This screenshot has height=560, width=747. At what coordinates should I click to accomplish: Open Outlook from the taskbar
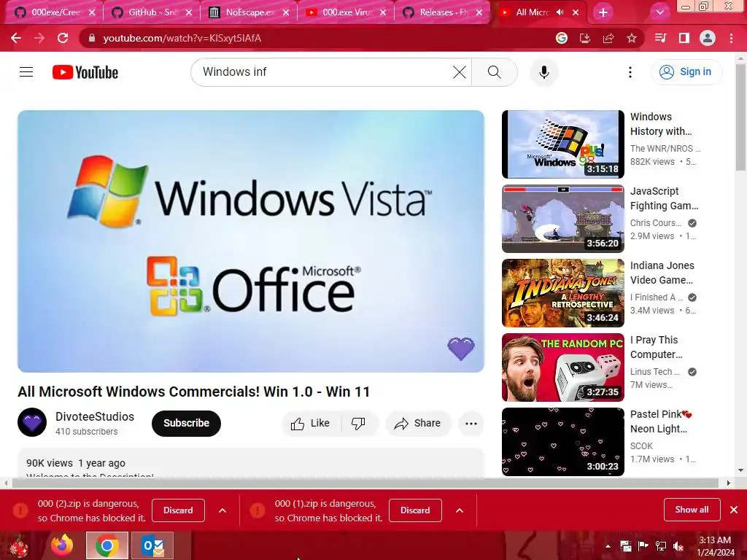tap(152, 545)
